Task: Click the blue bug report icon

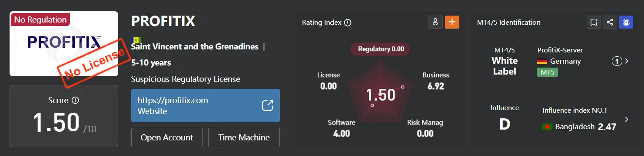Action: (626, 22)
